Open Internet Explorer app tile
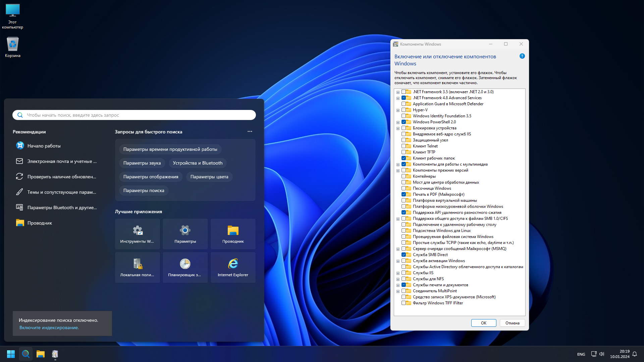644x362 pixels. (233, 267)
